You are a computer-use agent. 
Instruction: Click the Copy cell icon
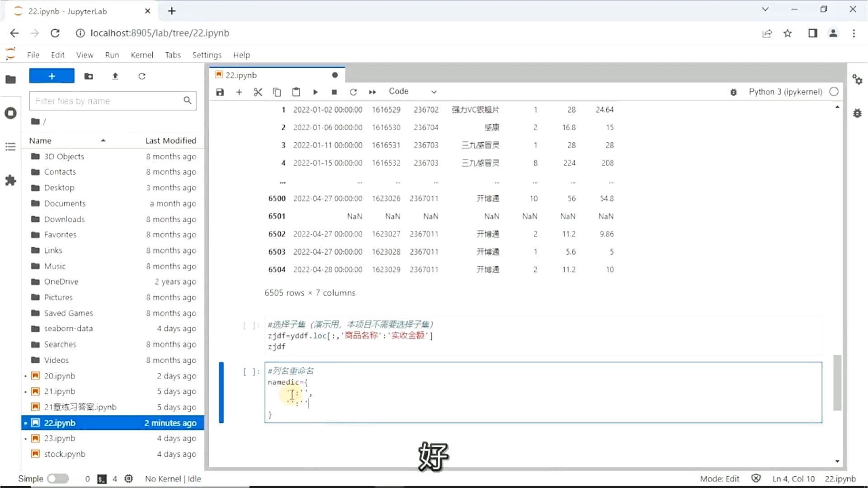click(277, 91)
